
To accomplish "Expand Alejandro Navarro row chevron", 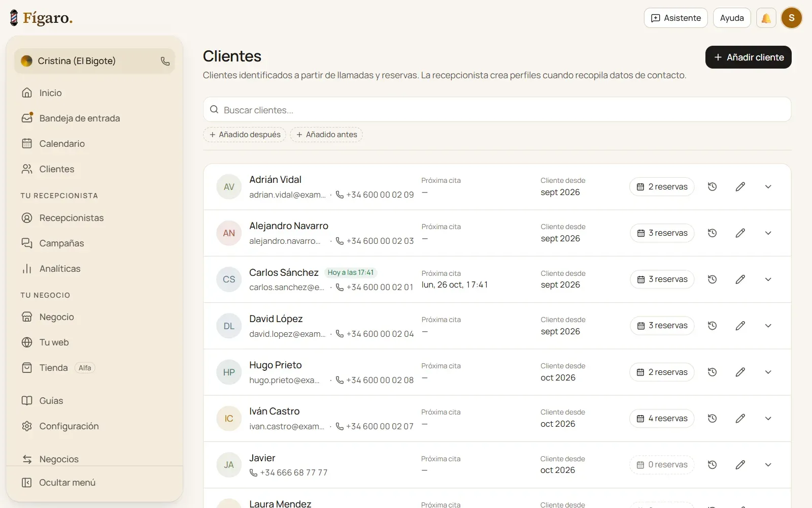I will pyautogui.click(x=768, y=233).
